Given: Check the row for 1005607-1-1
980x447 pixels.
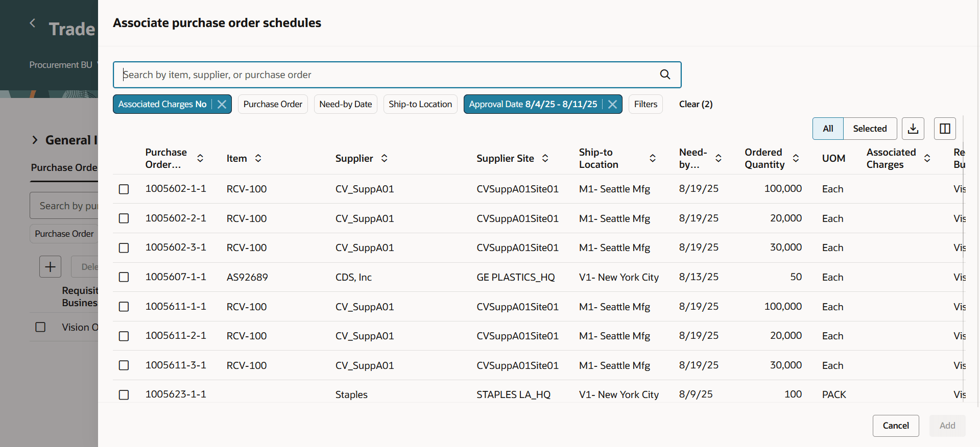Looking at the screenshot, I should coord(124,277).
